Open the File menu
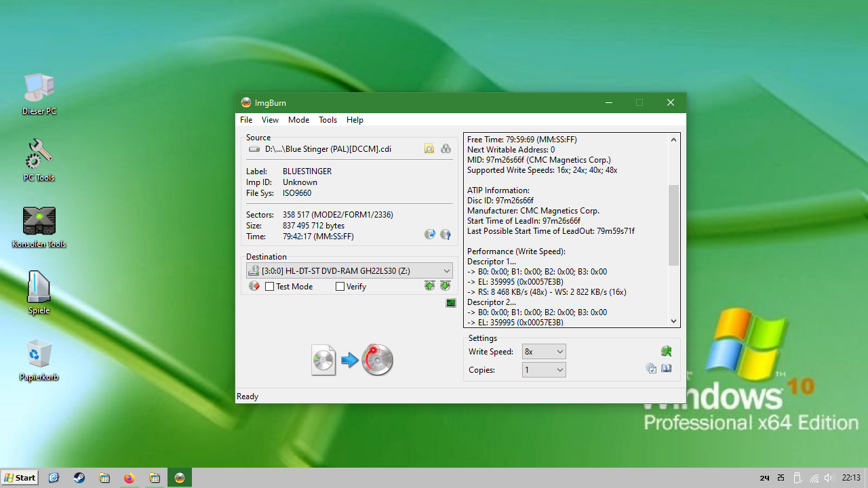The height and width of the screenshot is (488, 868). click(246, 120)
